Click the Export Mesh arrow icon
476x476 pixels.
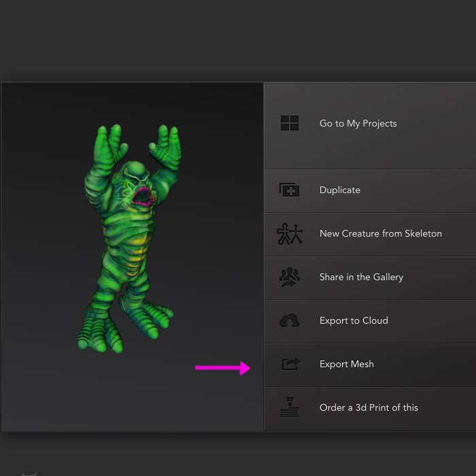pyautogui.click(x=290, y=364)
